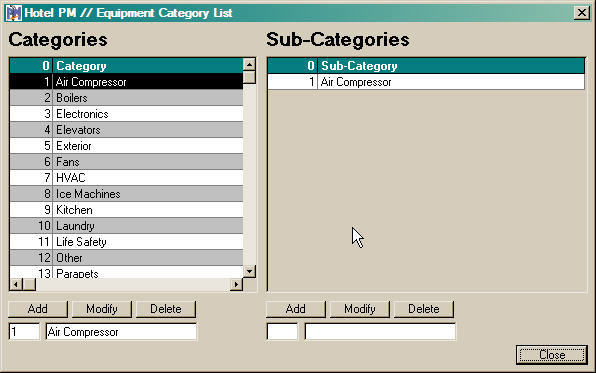Click the Category column header

[x=147, y=66]
